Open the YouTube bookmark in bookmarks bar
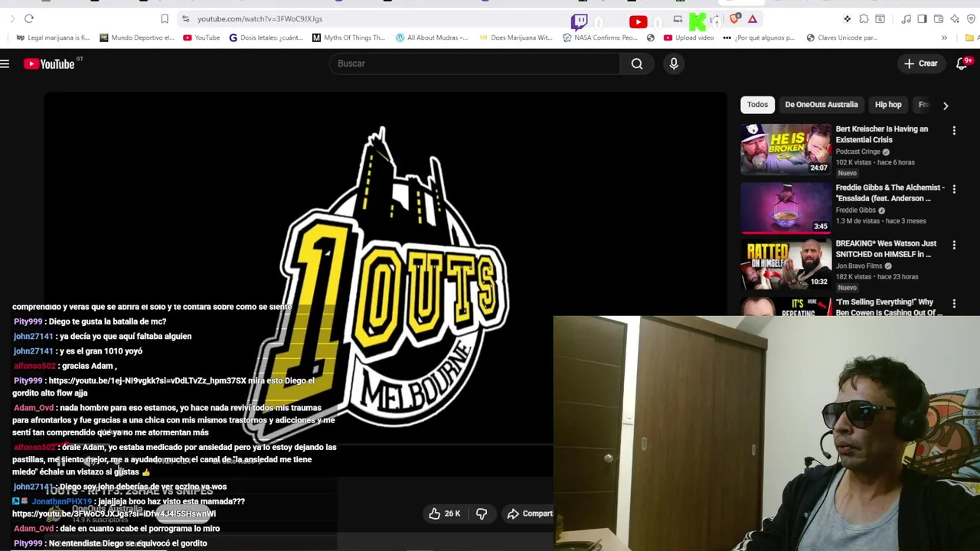Screen dimensions: 980x551 [x=201, y=37]
